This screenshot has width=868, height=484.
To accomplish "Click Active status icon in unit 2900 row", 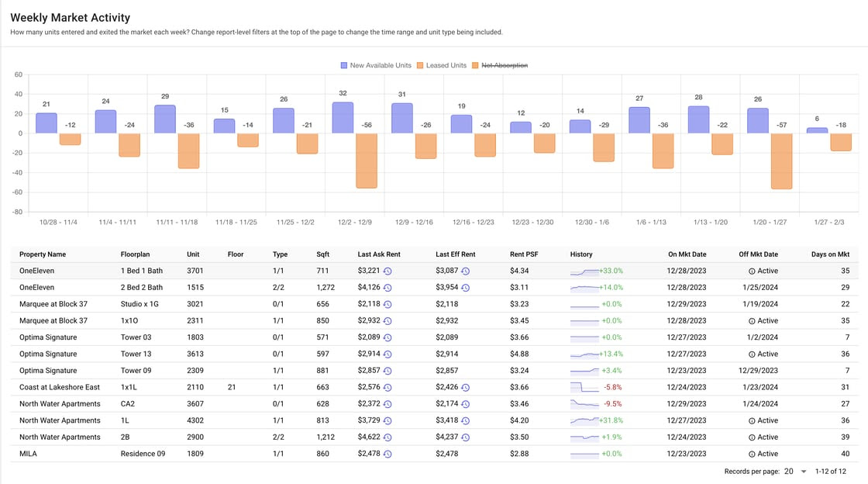I will pyautogui.click(x=752, y=437).
